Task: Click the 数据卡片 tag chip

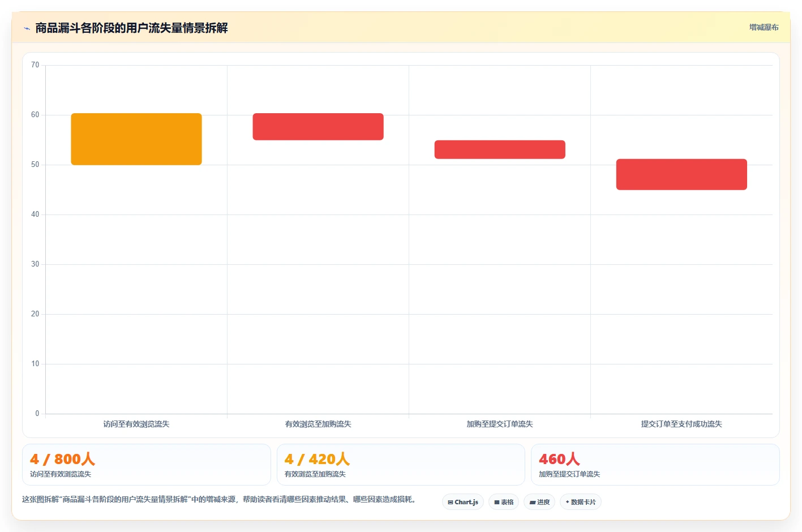Action: 581,502
